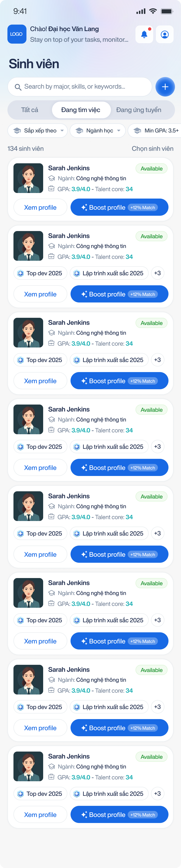Tap the blue plus add button
The height and width of the screenshot is (868, 181).
[165, 87]
